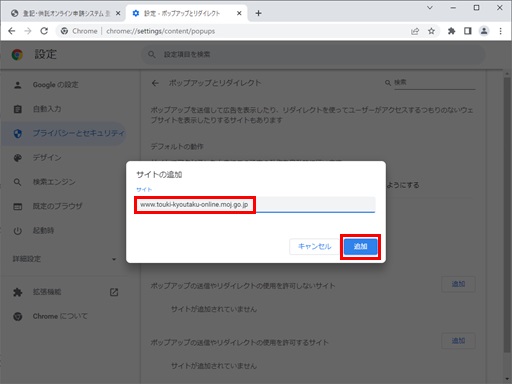Viewport: 512px width, 384px height.
Task: Bookmark this page with the star icon
Action: click(x=431, y=31)
